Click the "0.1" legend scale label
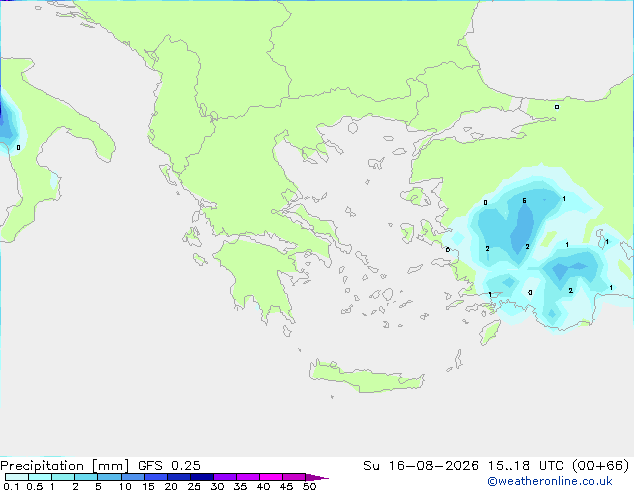 (x=11, y=486)
